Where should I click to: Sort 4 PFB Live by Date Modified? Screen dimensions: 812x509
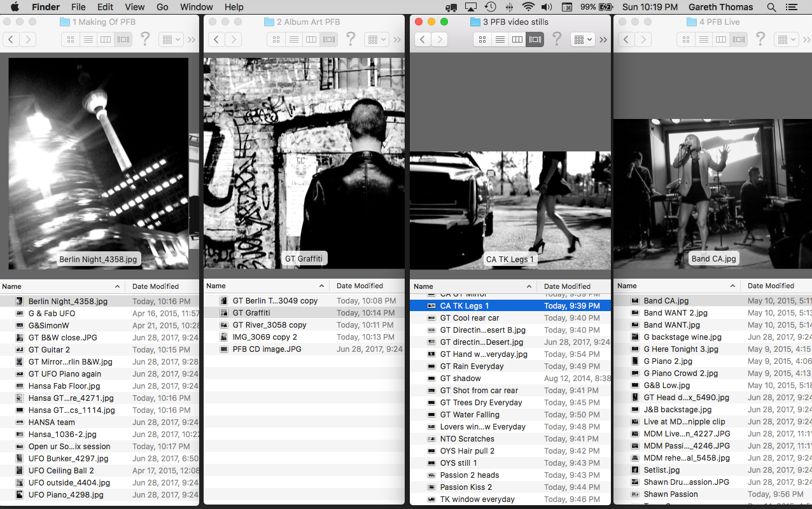point(776,286)
